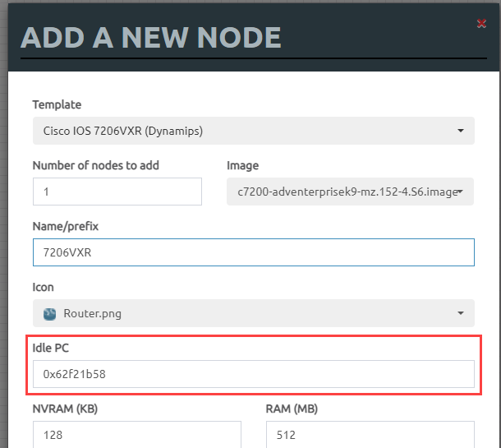
Task: Click the Image label
Action: pyautogui.click(x=243, y=166)
